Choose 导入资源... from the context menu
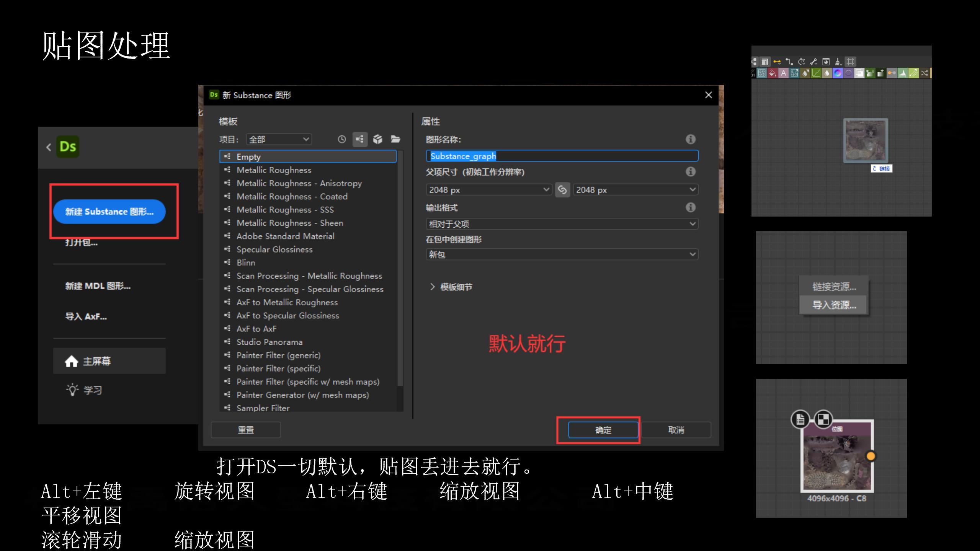 click(834, 305)
